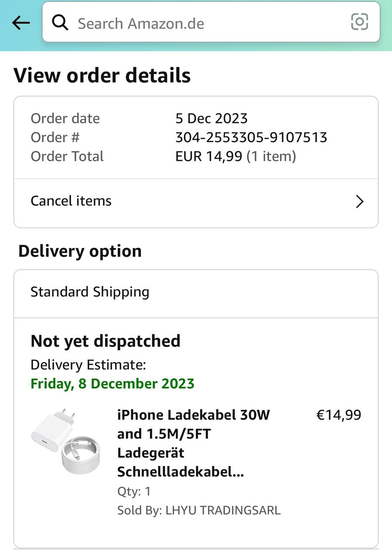392x558 pixels.
Task: Click the Delivery option heading
Action: 80,251
